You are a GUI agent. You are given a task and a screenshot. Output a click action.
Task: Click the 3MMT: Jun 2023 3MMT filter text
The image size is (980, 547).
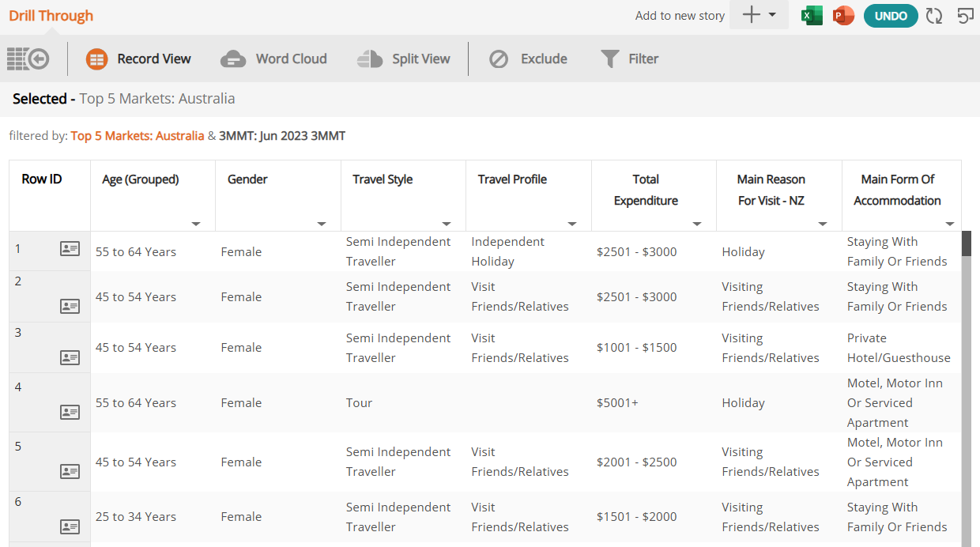pyautogui.click(x=282, y=136)
